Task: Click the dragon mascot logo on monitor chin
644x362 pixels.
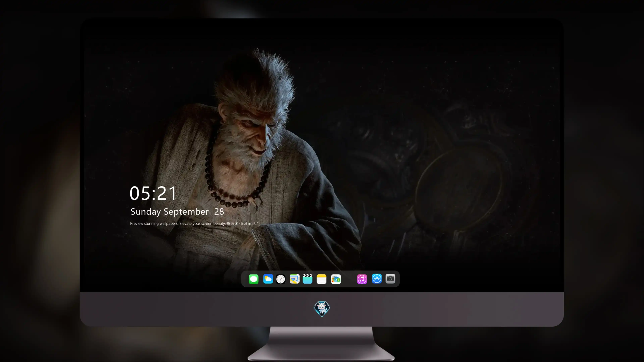Action: click(322, 309)
